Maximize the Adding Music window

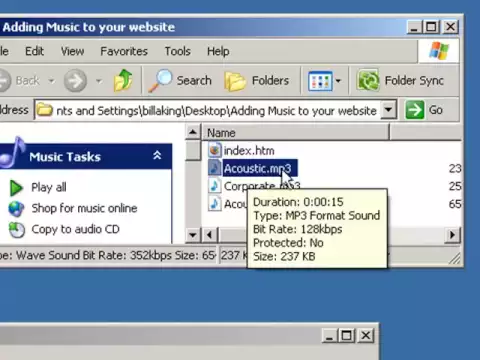click(x=431, y=27)
